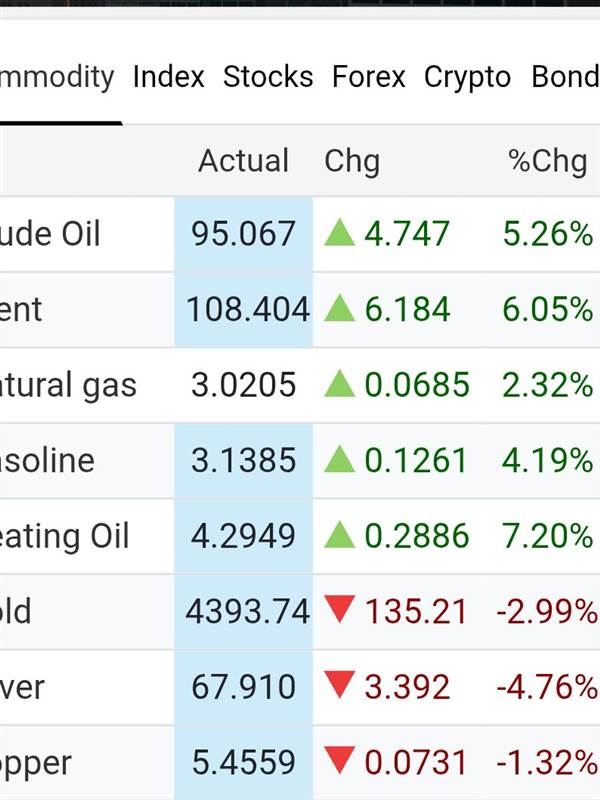Open the Natural gas commodity link
Screen dimensions: 600x800
68,385
